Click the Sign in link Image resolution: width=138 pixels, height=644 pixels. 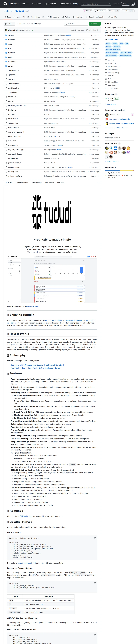(116, 4)
